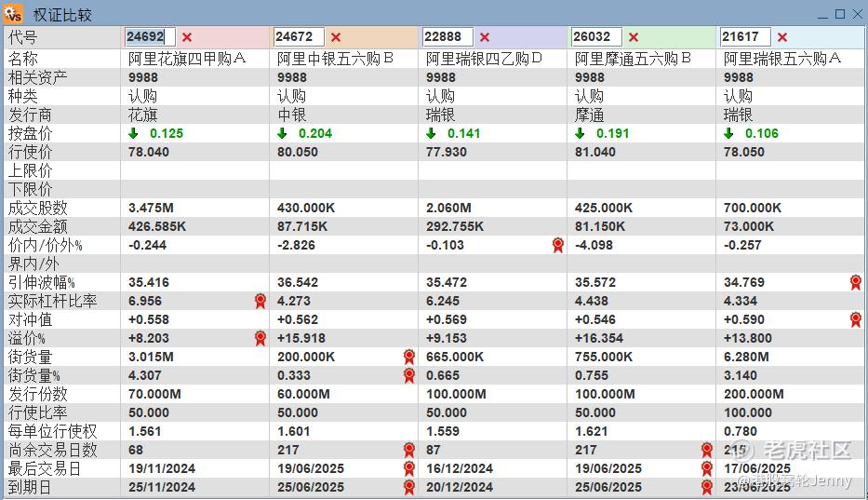
Task: Select outstanding quantity value 6.280M
Action: 746,357
